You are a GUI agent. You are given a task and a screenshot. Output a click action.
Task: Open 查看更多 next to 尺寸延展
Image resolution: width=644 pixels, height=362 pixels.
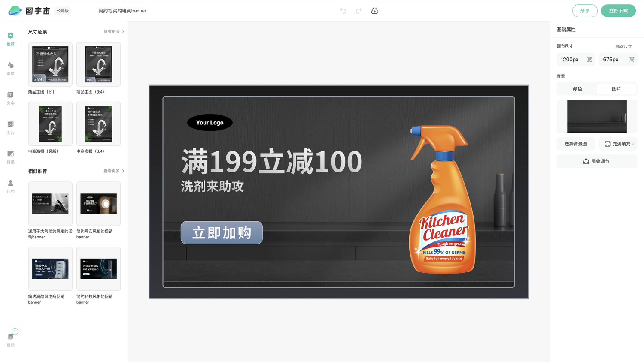click(114, 31)
